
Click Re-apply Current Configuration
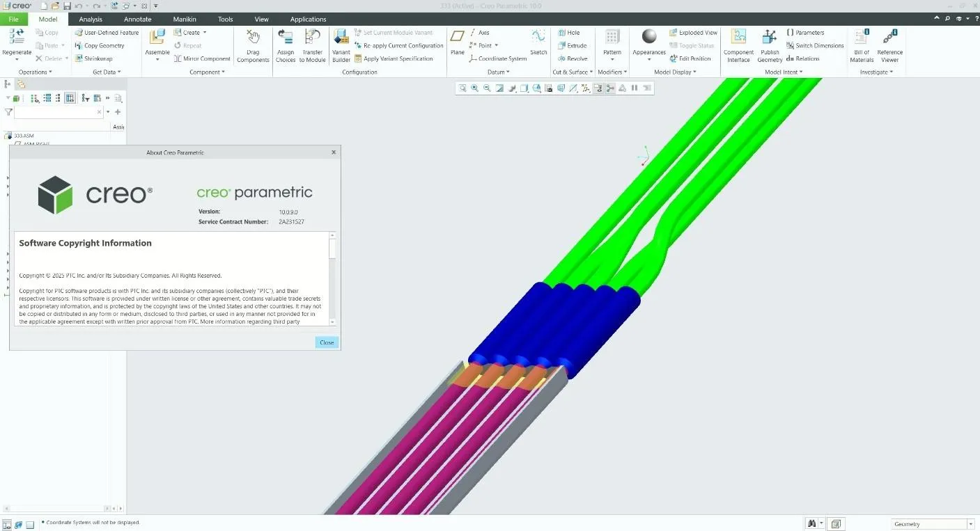[x=398, y=46]
